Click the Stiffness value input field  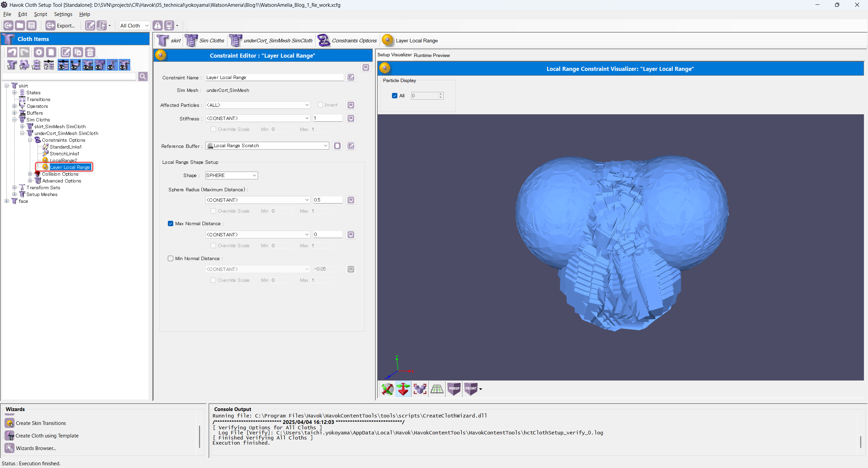[x=328, y=118]
